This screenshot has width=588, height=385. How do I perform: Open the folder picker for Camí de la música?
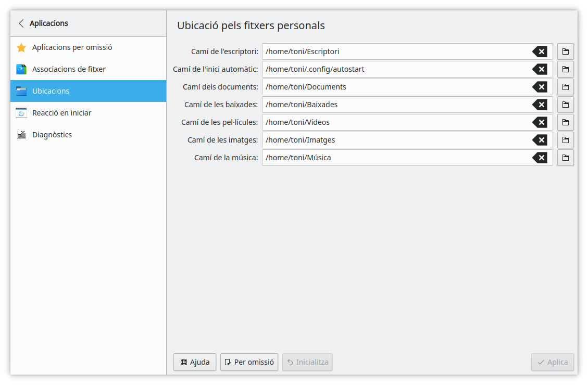[565, 158]
